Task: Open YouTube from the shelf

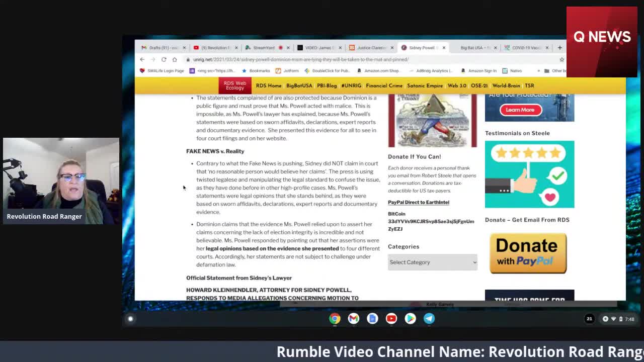Action: pos(391,318)
